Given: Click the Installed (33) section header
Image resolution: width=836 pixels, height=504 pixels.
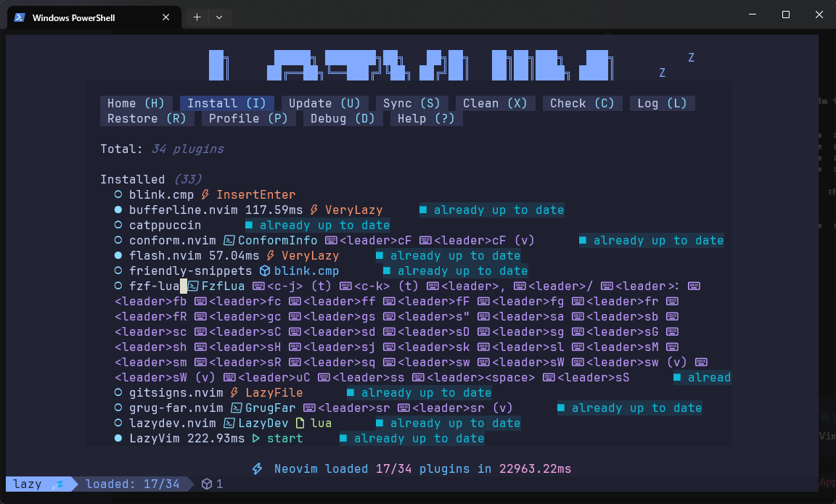Looking at the screenshot, I should point(152,180).
